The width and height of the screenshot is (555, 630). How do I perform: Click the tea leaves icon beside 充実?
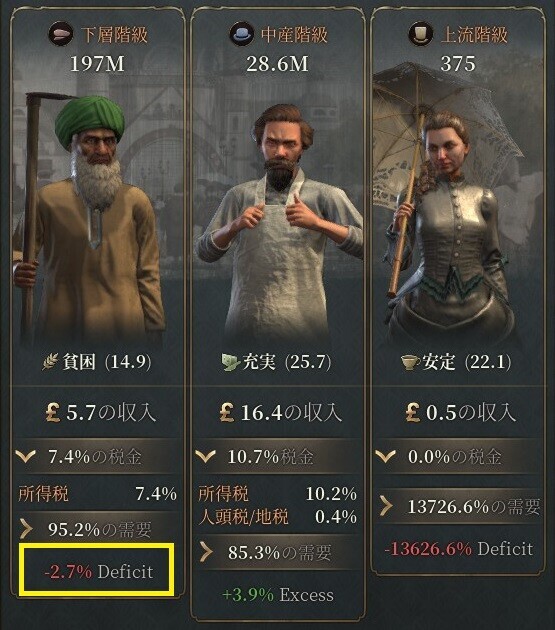231,362
